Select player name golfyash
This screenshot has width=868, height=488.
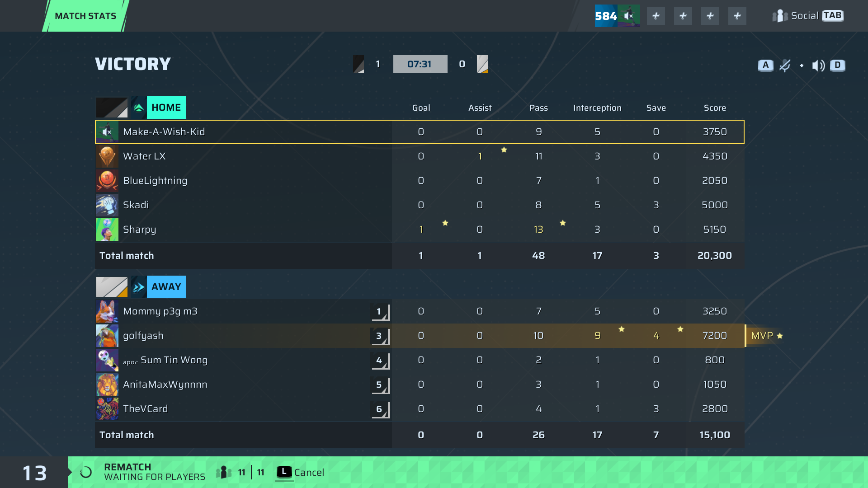pyautogui.click(x=143, y=336)
